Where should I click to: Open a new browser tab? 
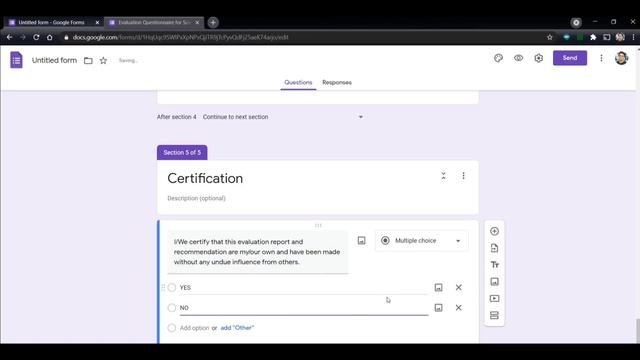[x=213, y=22]
